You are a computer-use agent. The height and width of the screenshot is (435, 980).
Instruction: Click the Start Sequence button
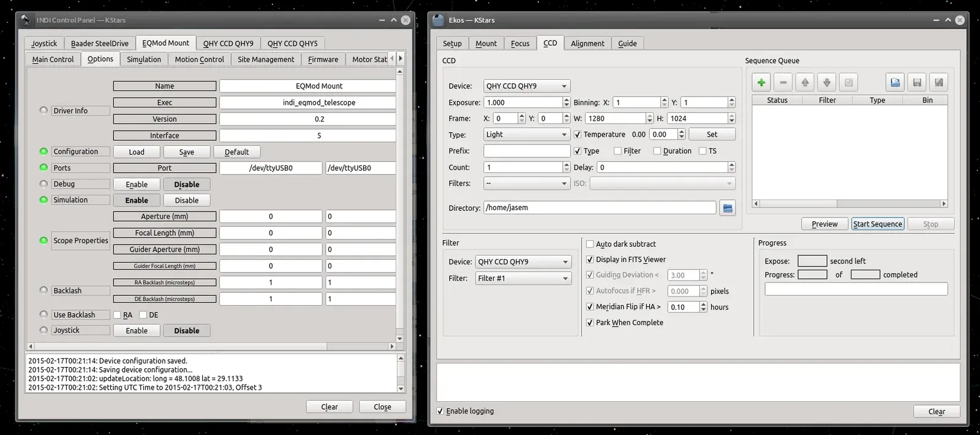click(x=878, y=224)
